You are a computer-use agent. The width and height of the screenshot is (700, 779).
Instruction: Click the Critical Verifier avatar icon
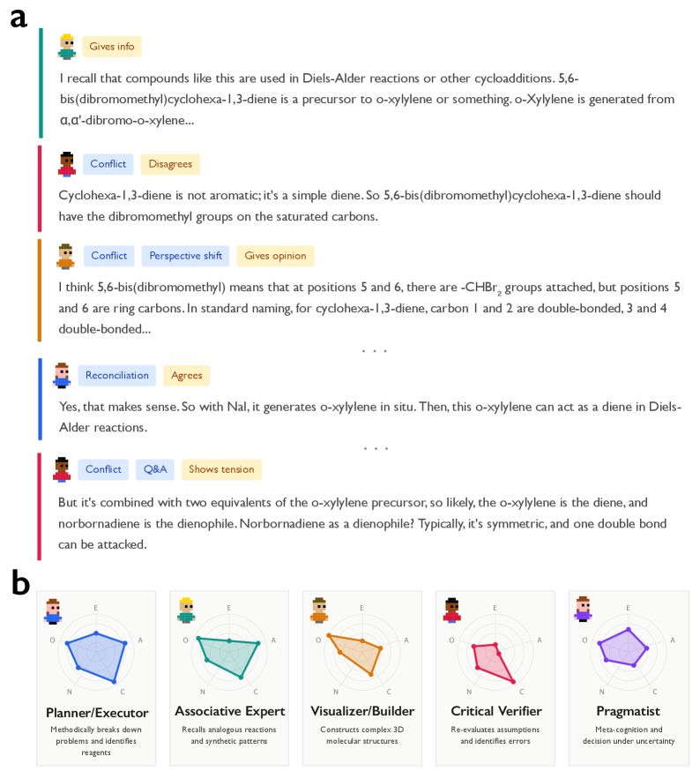452,610
